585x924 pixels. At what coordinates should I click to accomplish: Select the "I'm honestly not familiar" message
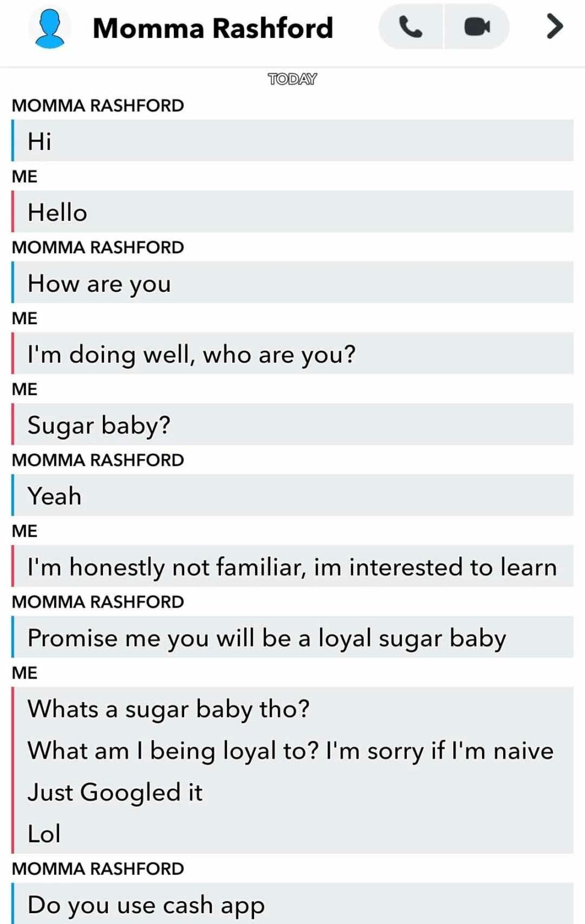292,567
